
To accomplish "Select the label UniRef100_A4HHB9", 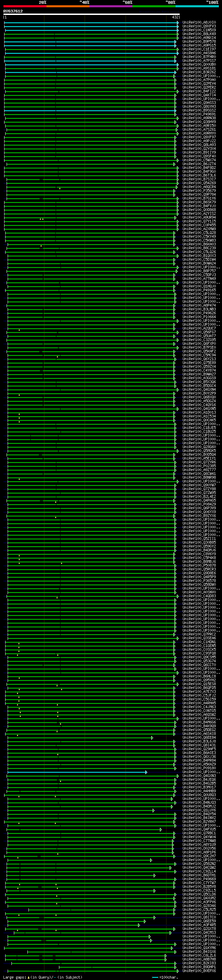I will [199, 791].
